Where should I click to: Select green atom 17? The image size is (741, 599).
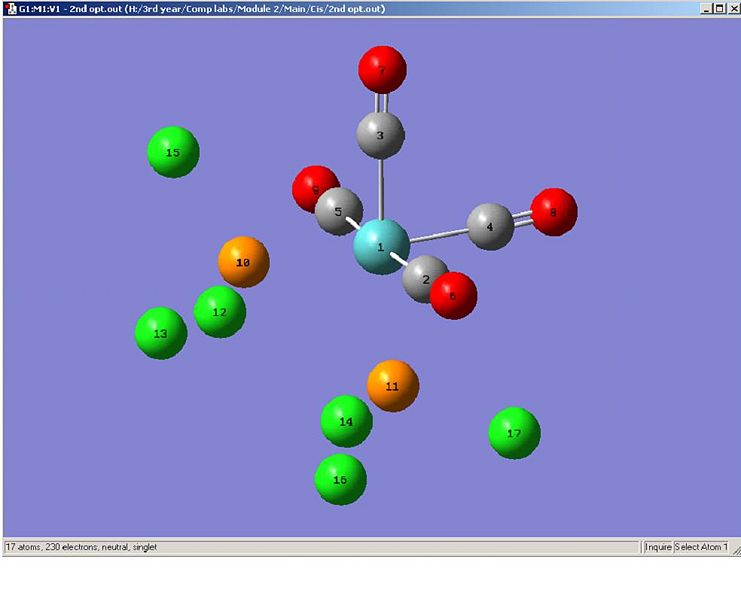pyautogui.click(x=515, y=433)
